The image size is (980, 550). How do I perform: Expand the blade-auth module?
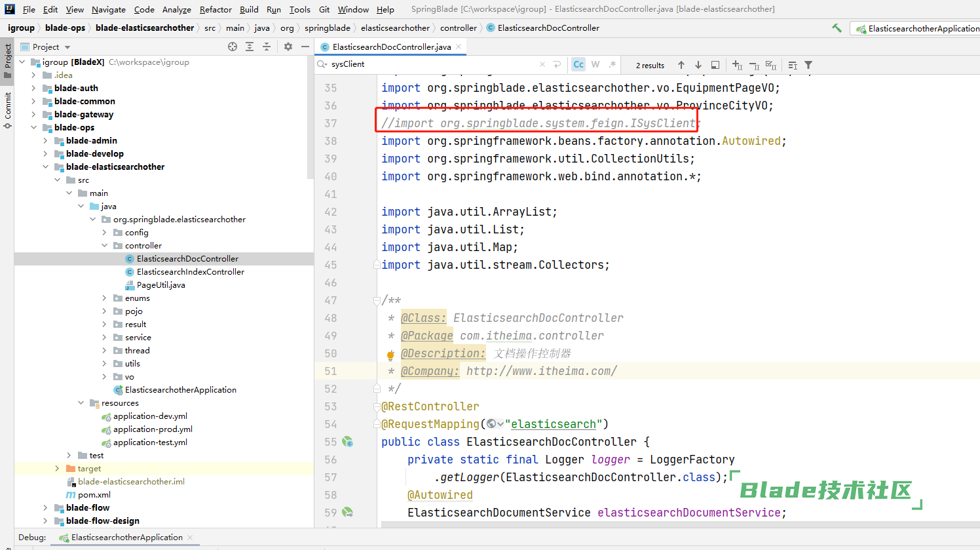(33, 88)
